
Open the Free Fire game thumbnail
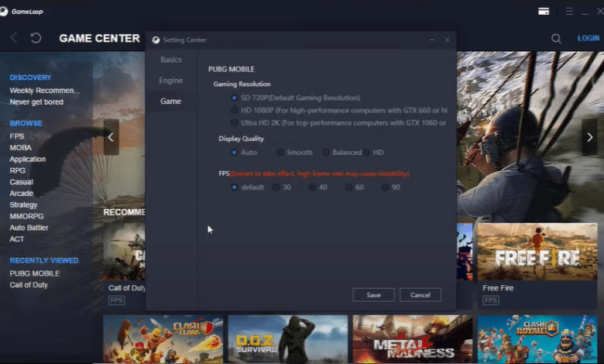click(537, 252)
